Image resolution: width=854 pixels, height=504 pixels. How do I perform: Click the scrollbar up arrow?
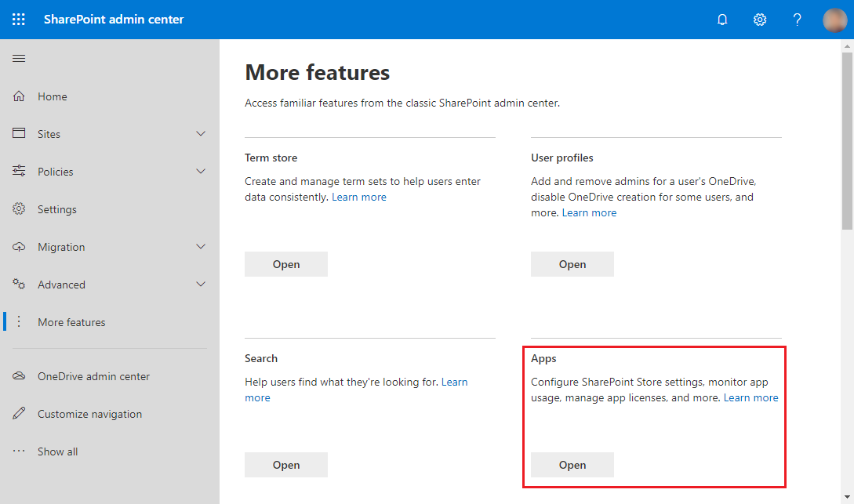click(x=847, y=46)
